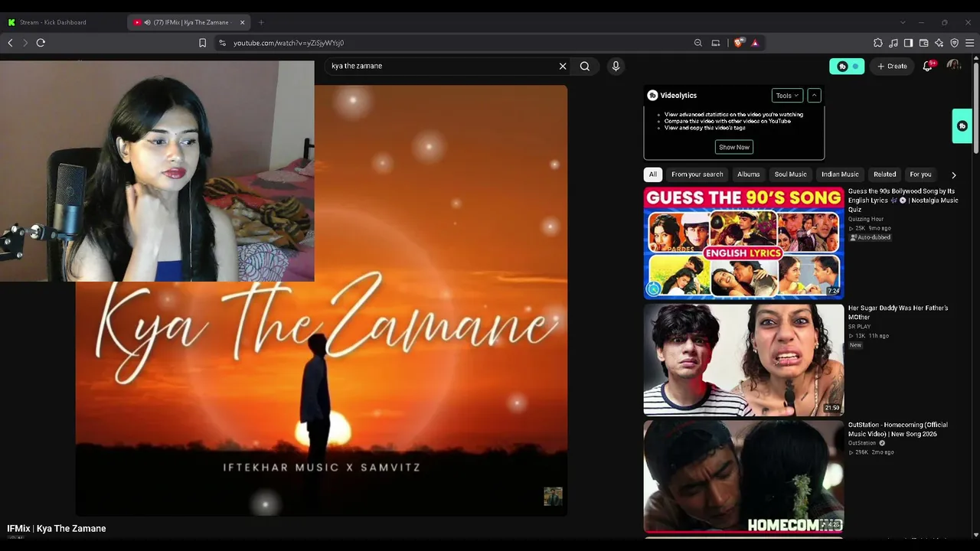Viewport: 980px width, 551px height.
Task: Close the IFMix Kya The Zamane tab
Action: [243, 22]
